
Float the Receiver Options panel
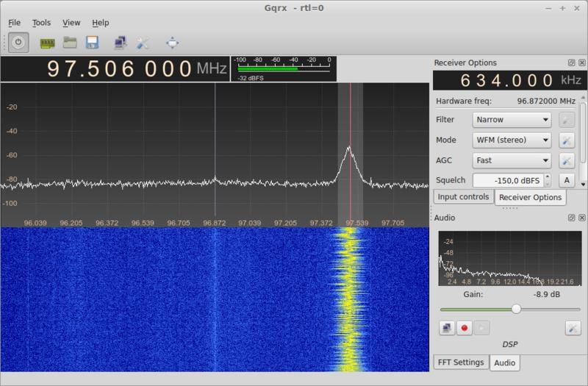click(x=571, y=62)
